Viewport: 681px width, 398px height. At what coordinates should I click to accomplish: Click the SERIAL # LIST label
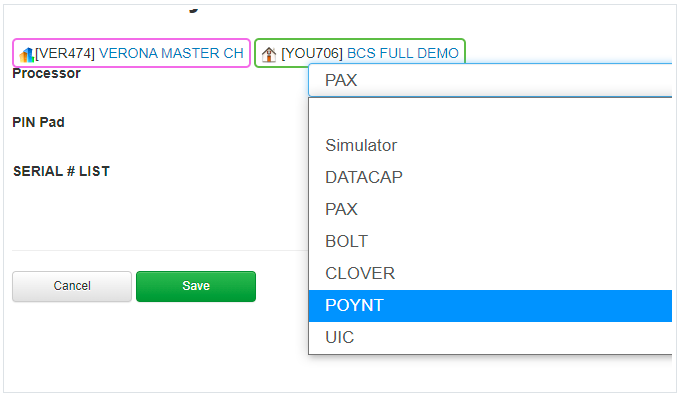point(61,171)
